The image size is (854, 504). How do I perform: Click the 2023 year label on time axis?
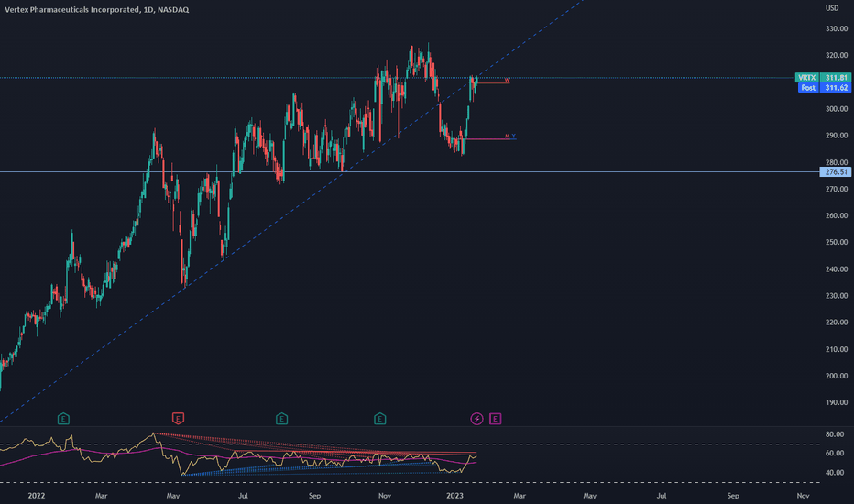[454, 495]
